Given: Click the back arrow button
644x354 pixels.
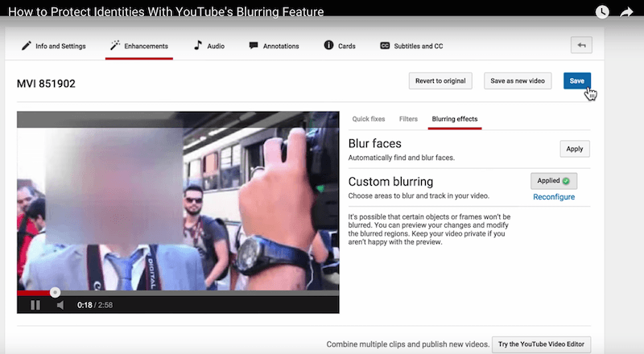Looking at the screenshot, I should 581,45.
